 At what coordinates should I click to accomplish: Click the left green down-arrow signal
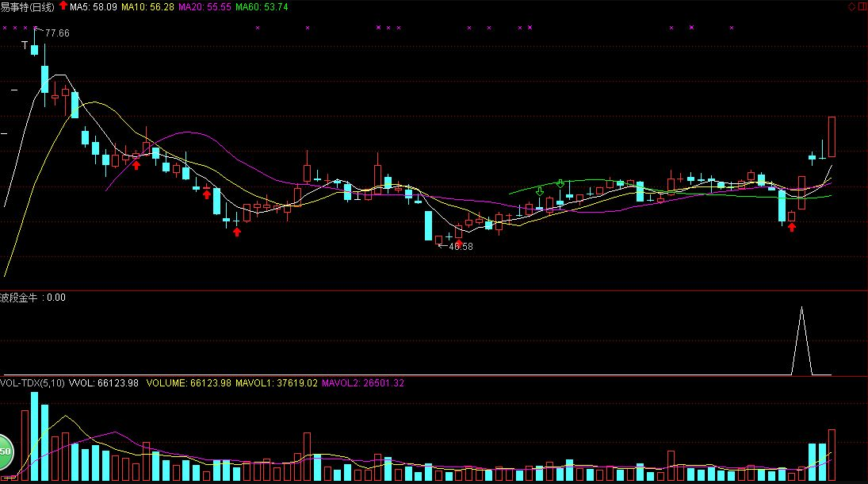click(540, 191)
